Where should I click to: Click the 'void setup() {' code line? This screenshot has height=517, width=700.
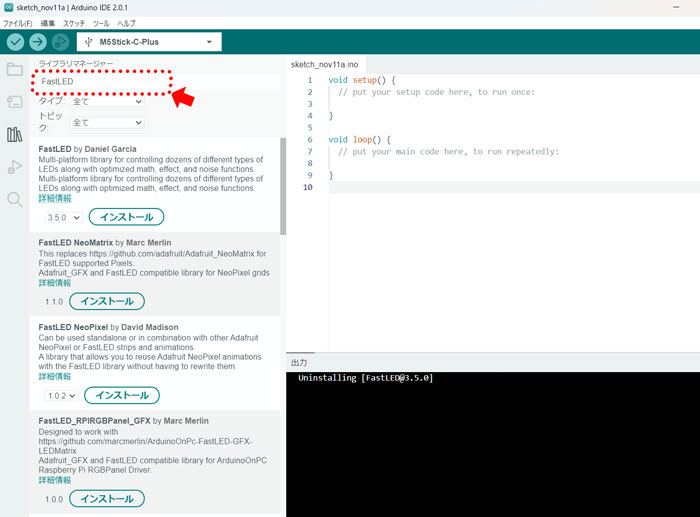click(362, 80)
